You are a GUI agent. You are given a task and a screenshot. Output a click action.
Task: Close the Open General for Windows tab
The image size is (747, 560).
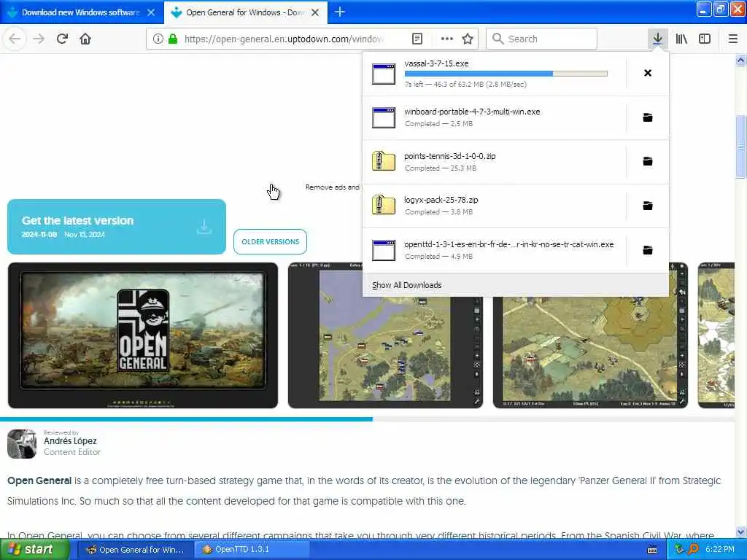315,12
